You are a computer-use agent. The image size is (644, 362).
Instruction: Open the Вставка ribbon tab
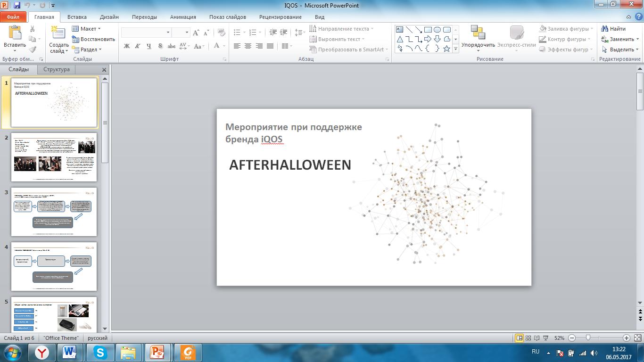point(77,17)
